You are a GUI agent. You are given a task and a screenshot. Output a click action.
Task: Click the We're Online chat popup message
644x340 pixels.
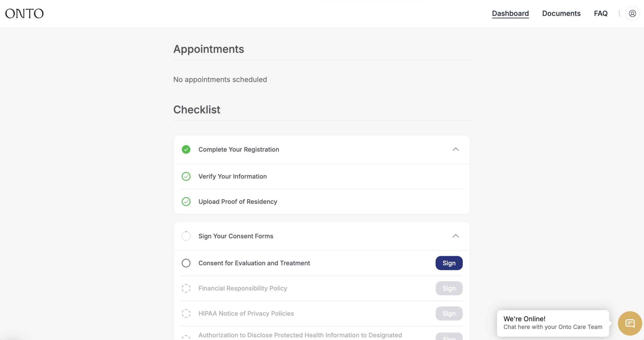(x=552, y=323)
